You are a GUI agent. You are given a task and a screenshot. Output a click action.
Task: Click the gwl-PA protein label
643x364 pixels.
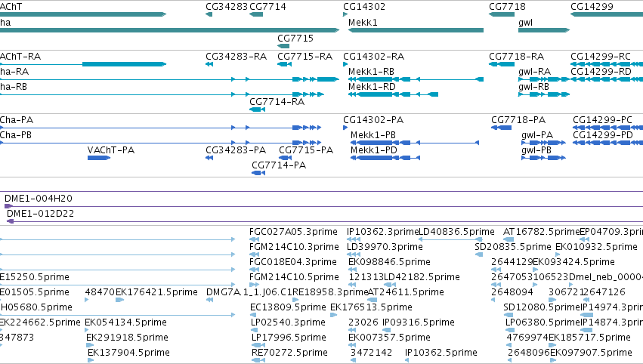(537, 135)
